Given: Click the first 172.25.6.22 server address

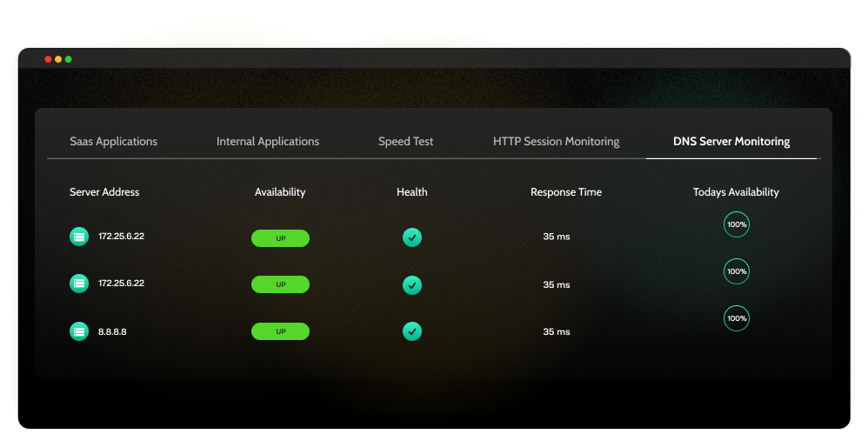Looking at the screenshot, I should (x=121, y=236).
